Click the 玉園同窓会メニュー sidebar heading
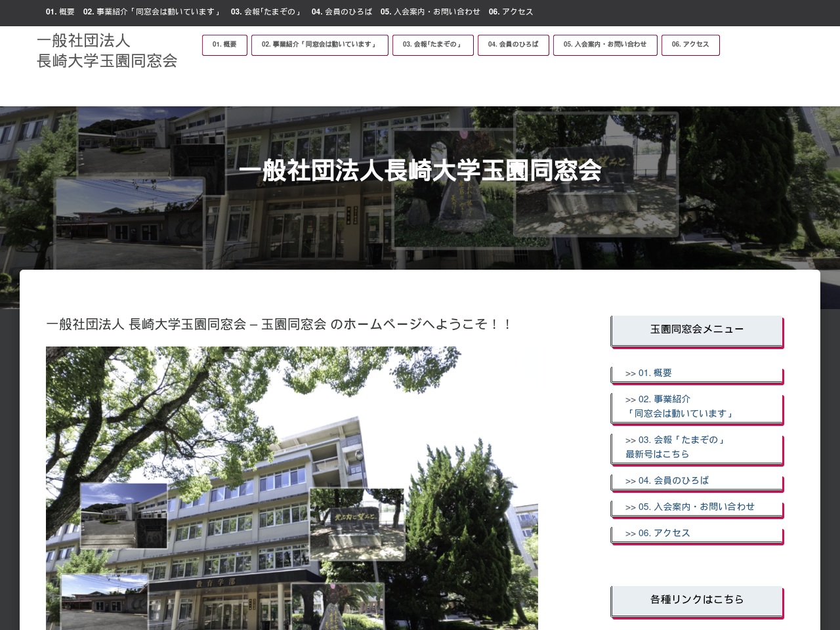Image resolution: width=840 pixels, height=630 pixels. point(697,331)
